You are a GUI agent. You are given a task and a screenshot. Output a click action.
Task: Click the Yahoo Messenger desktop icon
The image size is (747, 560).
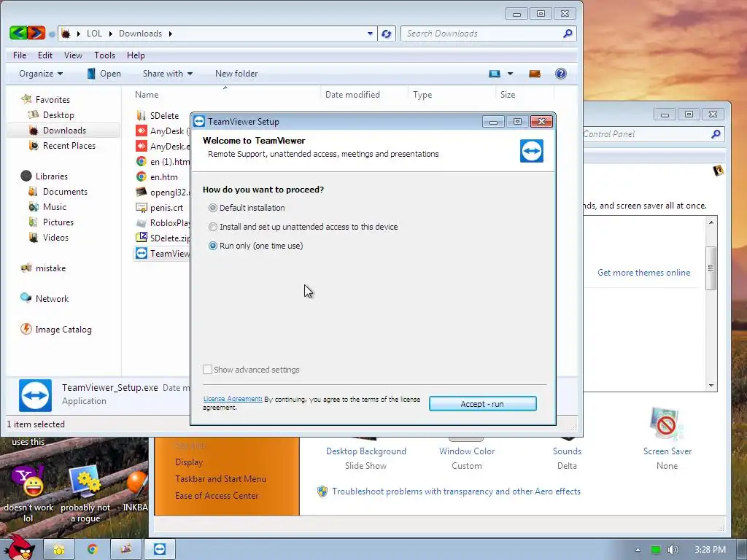[28, 480]
